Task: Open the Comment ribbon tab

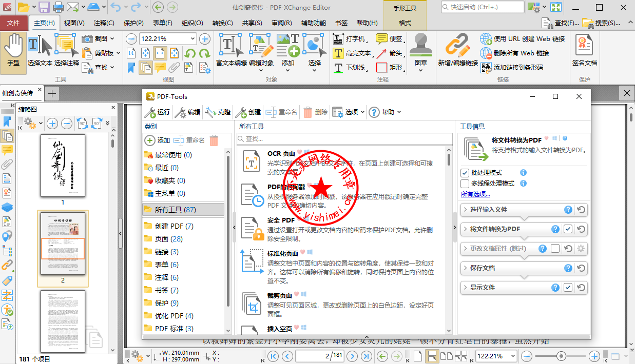Action: click(104, 23)
